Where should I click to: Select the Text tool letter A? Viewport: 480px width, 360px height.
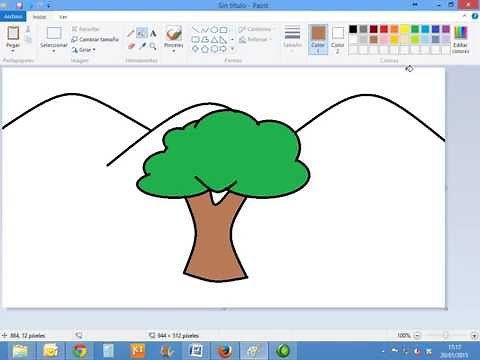pyautogui.click(x=153, y=33)
